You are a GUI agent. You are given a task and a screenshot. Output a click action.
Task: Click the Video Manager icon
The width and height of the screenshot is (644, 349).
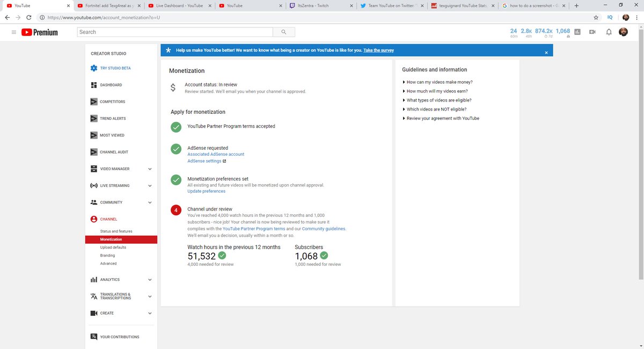pos(93,169)
